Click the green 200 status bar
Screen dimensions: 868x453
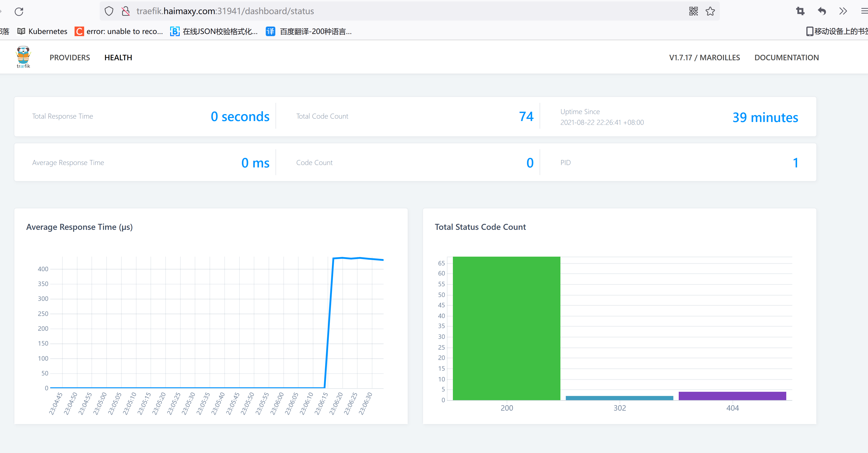pos(506,328)
